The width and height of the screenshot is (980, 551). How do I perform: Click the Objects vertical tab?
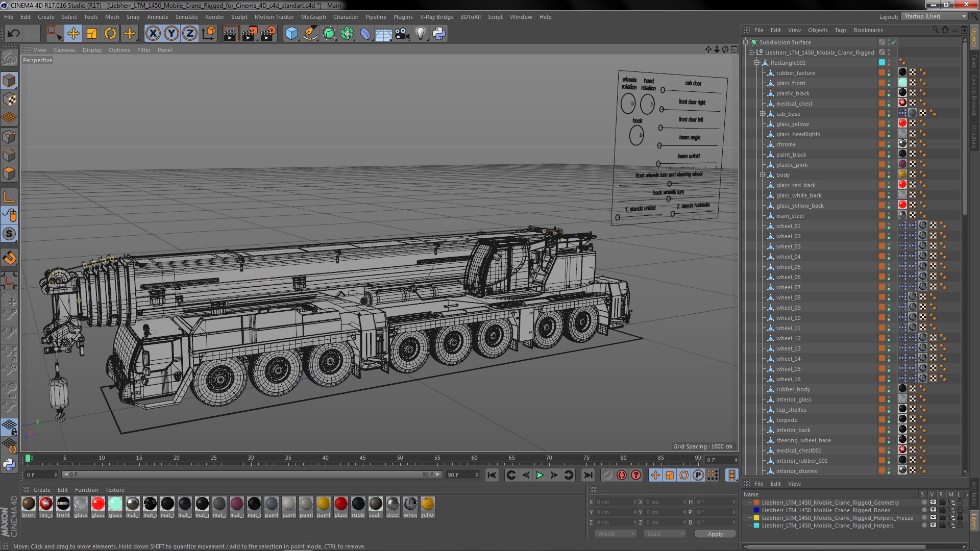(x=974, y=37)
